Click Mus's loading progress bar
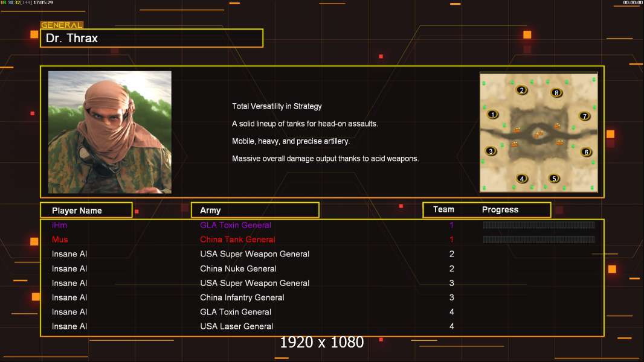Screen dimensions: 644x362 pos(539,240)
